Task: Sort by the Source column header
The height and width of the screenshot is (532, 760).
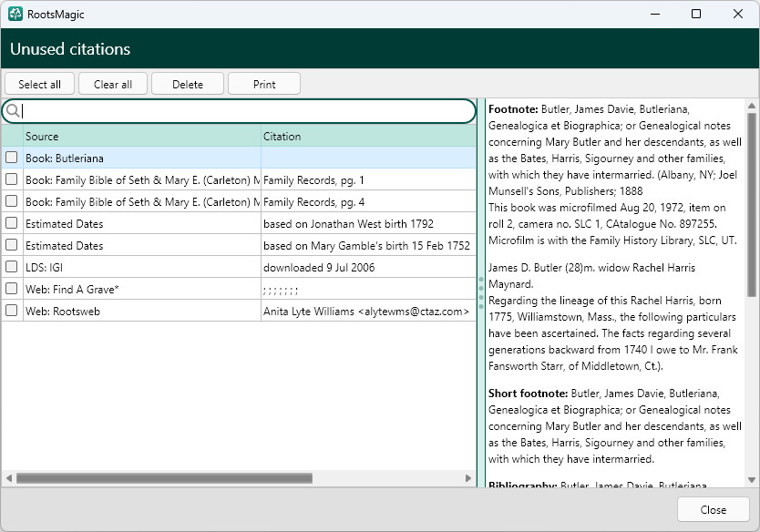Action: [x=142, y=136]
